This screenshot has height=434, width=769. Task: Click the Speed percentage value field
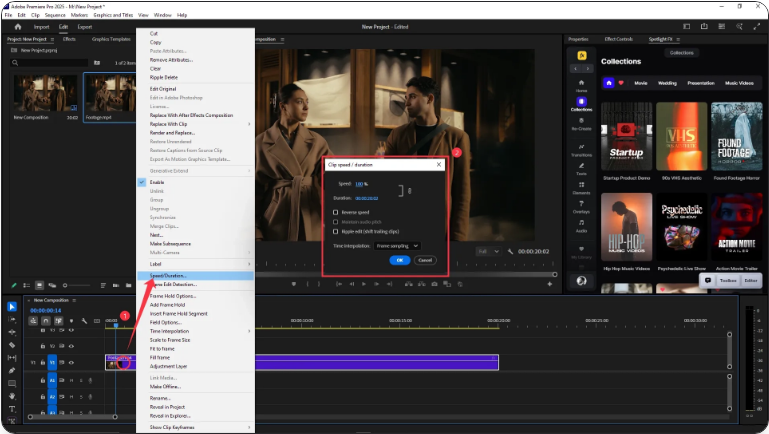point(360,183)
